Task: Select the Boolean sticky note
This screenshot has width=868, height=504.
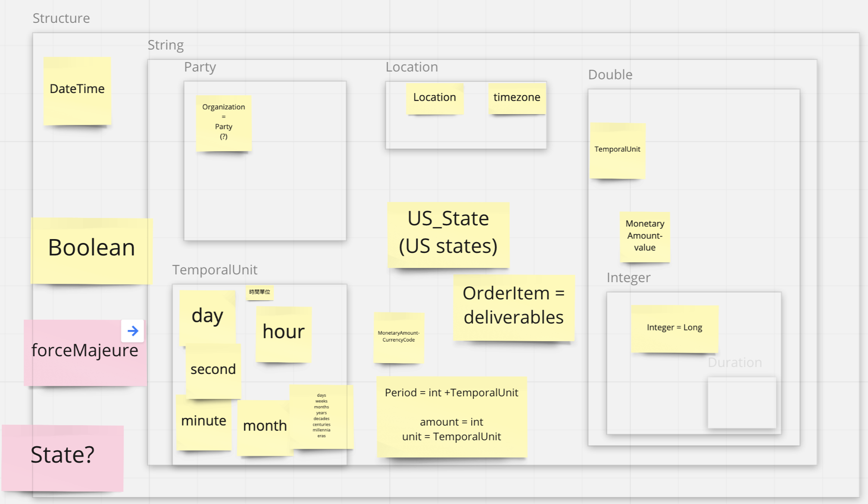Action: [91, 250]
